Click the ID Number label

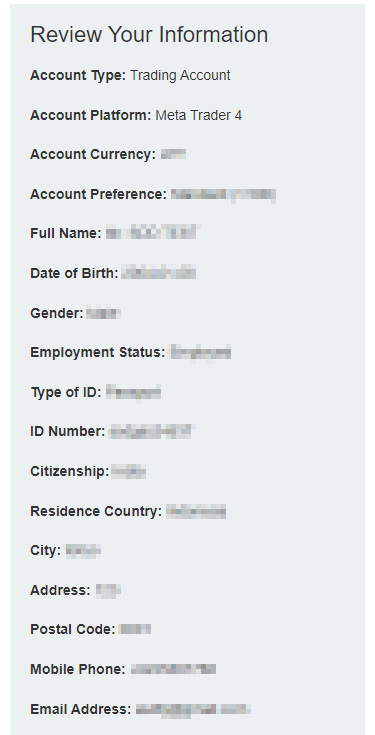point(68,431)
